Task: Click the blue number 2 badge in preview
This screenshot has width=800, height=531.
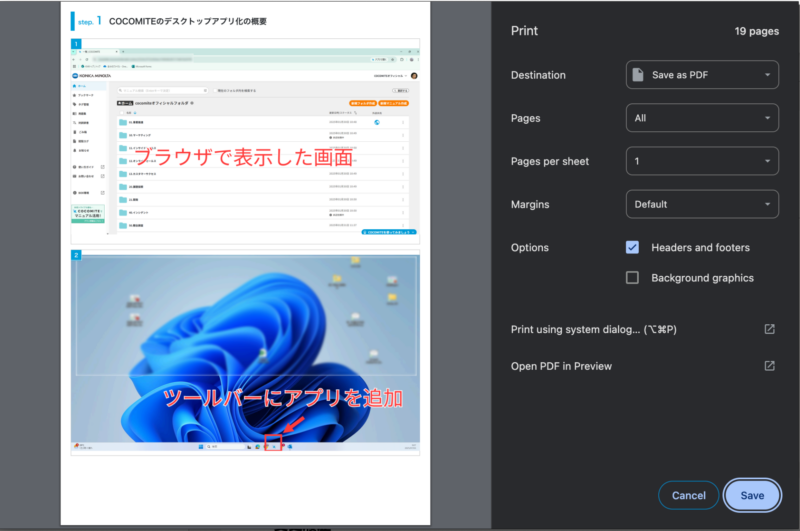Action: pos(76,256)
